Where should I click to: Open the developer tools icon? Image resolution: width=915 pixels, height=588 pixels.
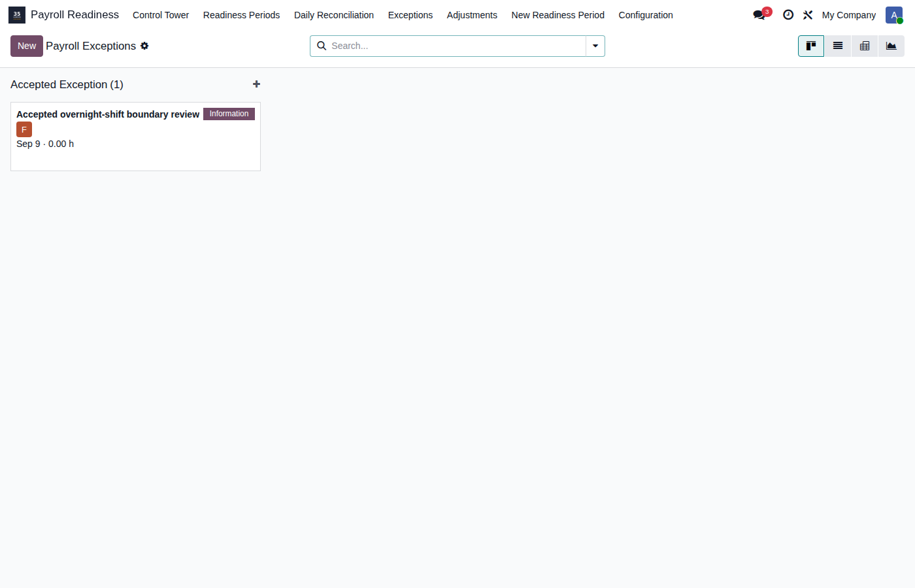tap(808, 15)
